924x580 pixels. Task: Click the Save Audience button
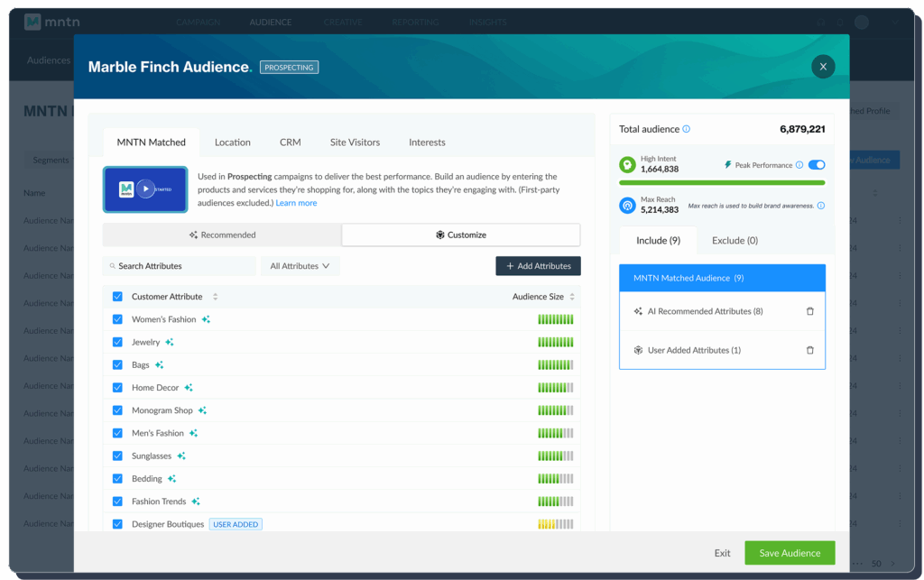pyautogui.click(x=790, y=553)
